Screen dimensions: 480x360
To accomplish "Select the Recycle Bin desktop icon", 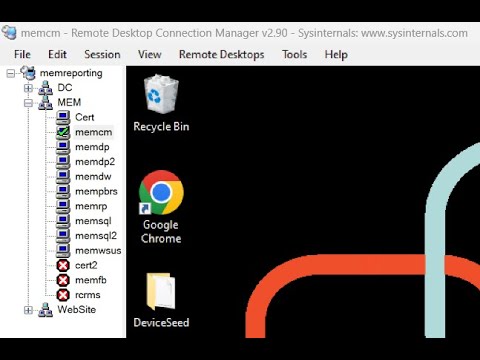I will (161, 94).
